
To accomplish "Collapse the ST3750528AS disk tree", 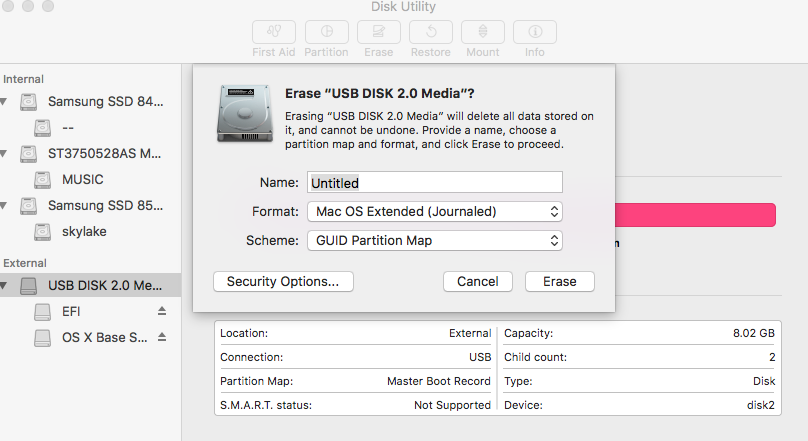I will point(4,154).
